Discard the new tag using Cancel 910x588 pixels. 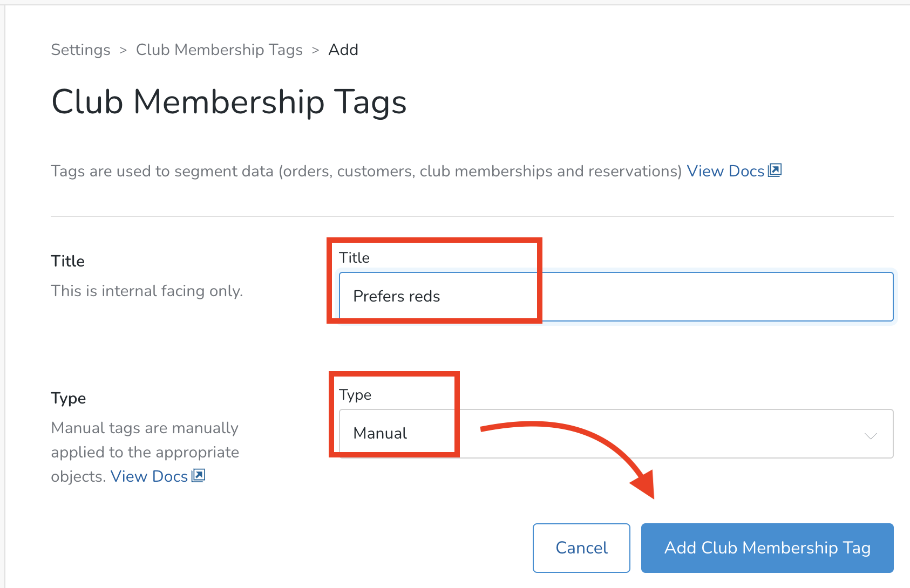click(581, 548)
